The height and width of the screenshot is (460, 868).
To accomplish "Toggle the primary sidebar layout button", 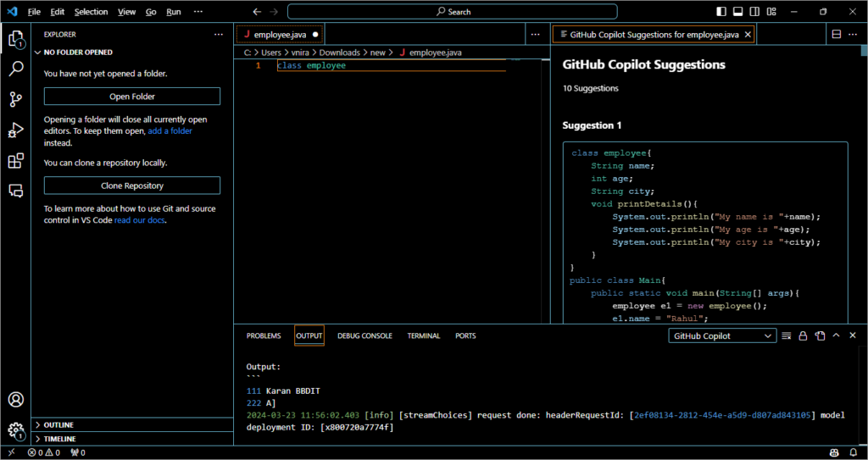I will pos(721,12).
